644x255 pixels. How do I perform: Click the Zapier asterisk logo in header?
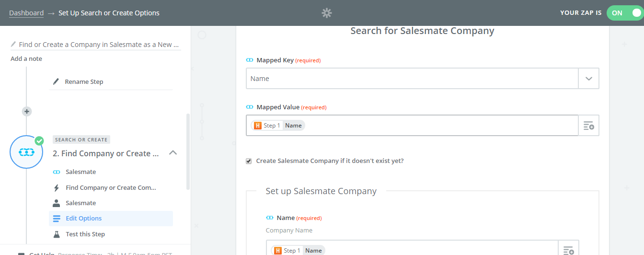pos(327,13)
